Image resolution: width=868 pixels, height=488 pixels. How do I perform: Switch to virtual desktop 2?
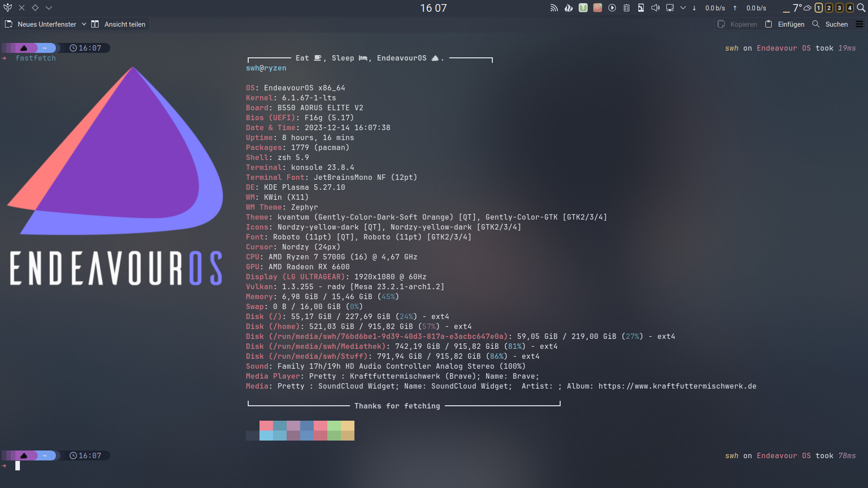(829, 8)
